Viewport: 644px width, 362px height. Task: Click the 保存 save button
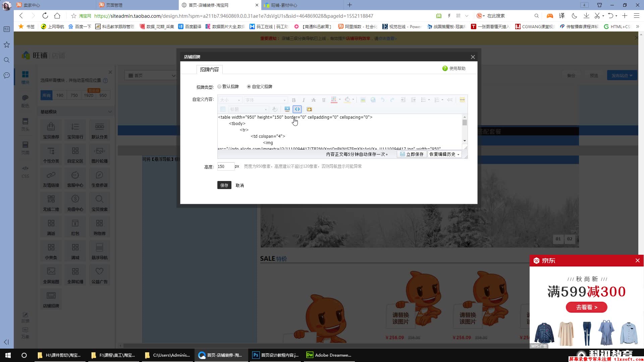tap(224, 185)
